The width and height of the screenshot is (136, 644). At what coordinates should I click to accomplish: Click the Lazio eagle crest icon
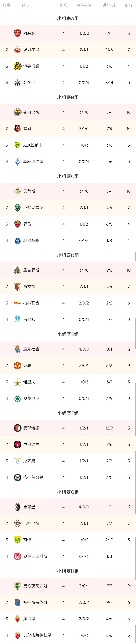[17, 461]
